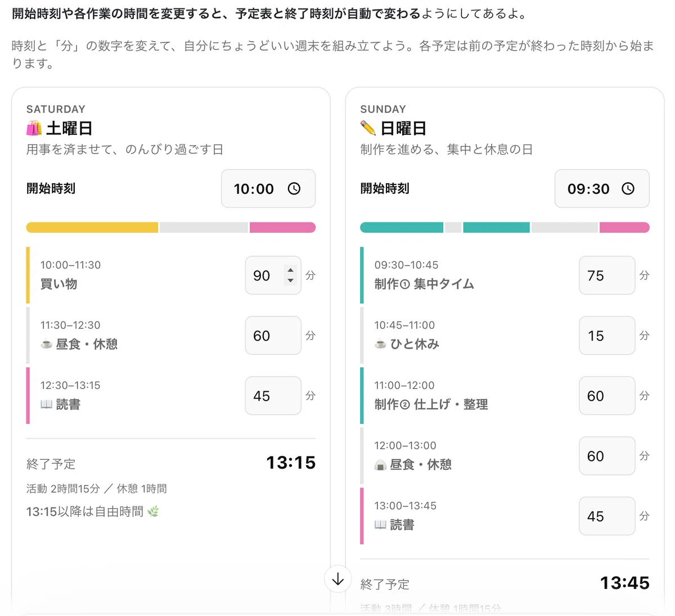Click the SUNDAY heading label
Image resolution: width=675 pixels, height=616 pixels.
pos(383,109)
